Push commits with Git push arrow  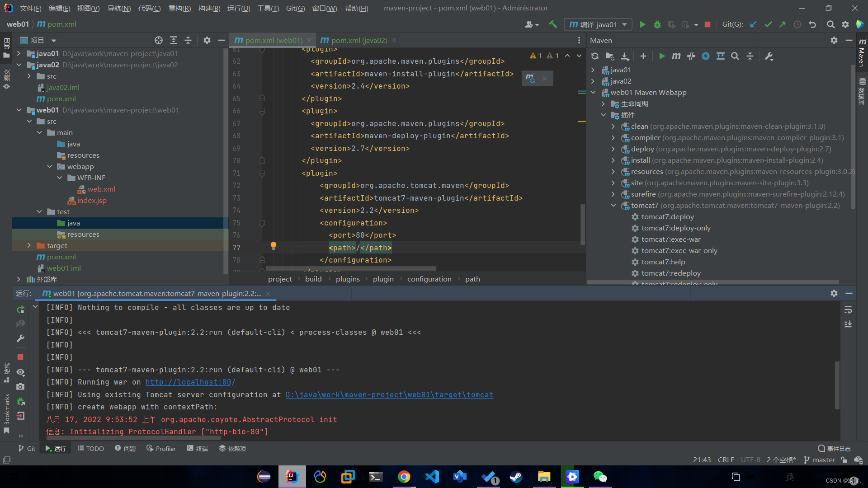(x=783, y=24)
